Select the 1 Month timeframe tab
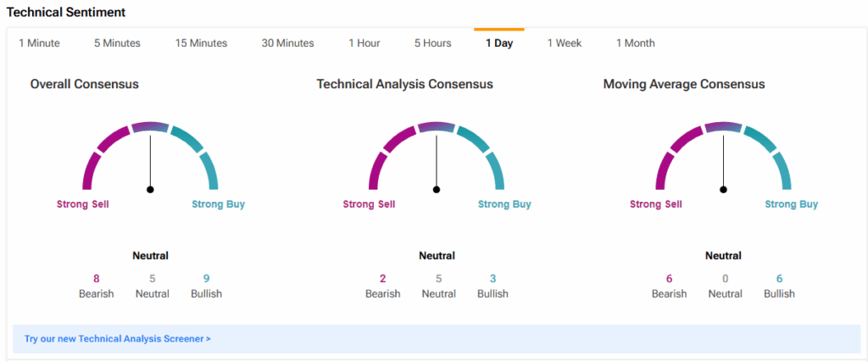The image size is (868, 362). (x=635, y=43)
